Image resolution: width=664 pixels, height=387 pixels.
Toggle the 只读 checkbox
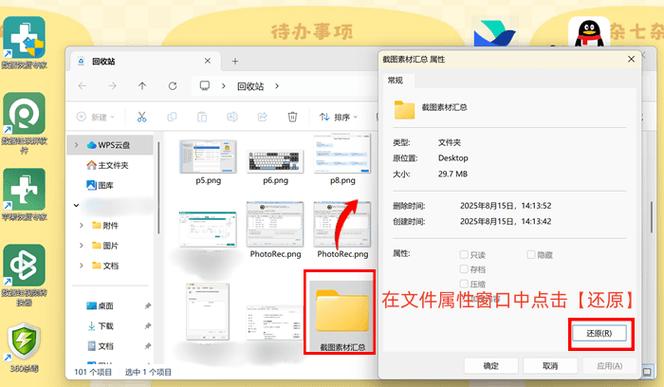[464, 254]
